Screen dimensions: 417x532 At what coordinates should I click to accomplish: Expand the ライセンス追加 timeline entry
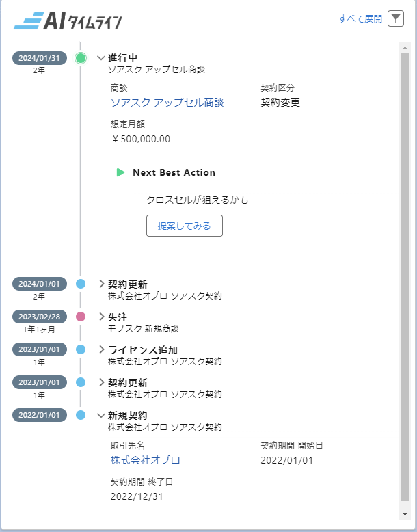click(x=101, y=349)
